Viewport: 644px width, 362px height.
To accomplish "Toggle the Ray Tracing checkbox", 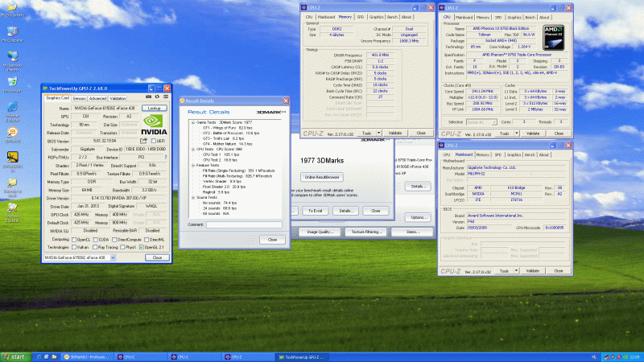I will click(x=95, y=247).
